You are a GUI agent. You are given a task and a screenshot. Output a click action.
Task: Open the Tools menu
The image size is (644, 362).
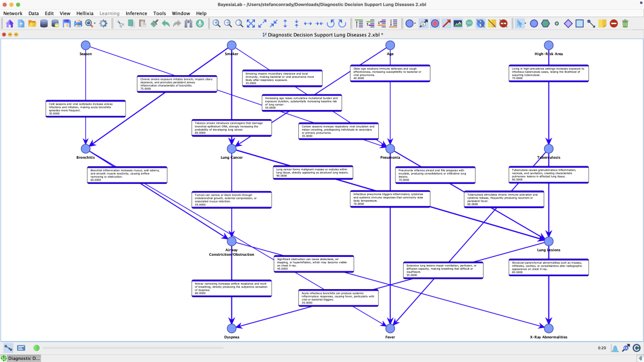pos(159,13)
